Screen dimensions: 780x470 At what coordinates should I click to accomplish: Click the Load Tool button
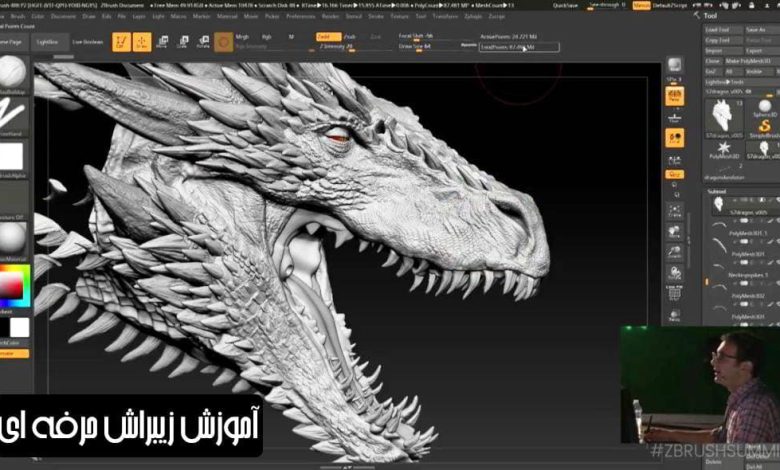point(723,30)
